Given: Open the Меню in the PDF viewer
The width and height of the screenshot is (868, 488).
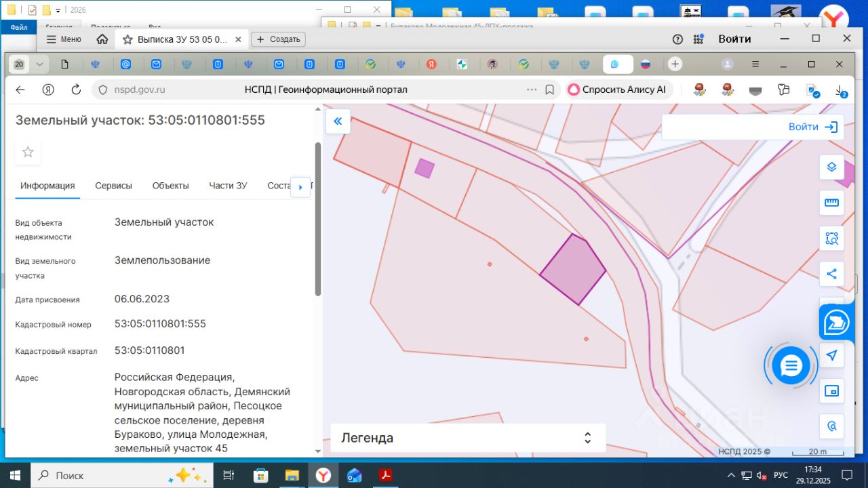Looking at the screenshot, I should [x=64, y=39].
